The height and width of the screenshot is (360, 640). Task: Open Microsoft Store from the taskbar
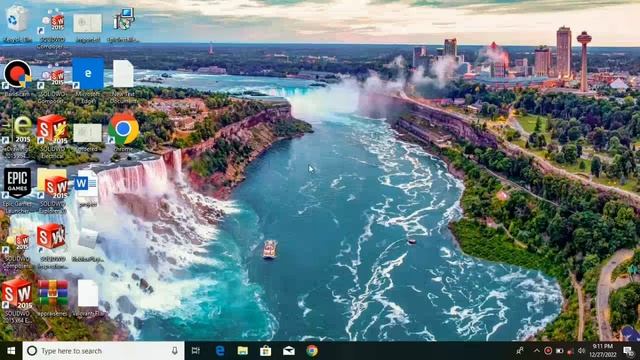coord(266,351)
